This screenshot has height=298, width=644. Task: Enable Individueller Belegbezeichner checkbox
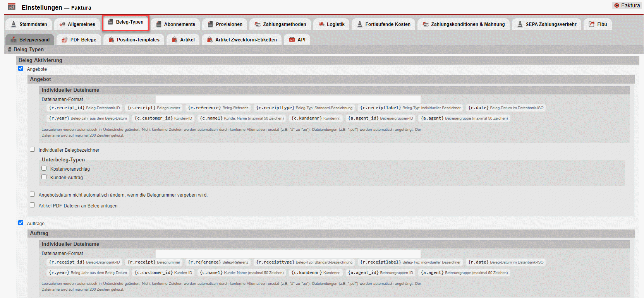(33, 149)
